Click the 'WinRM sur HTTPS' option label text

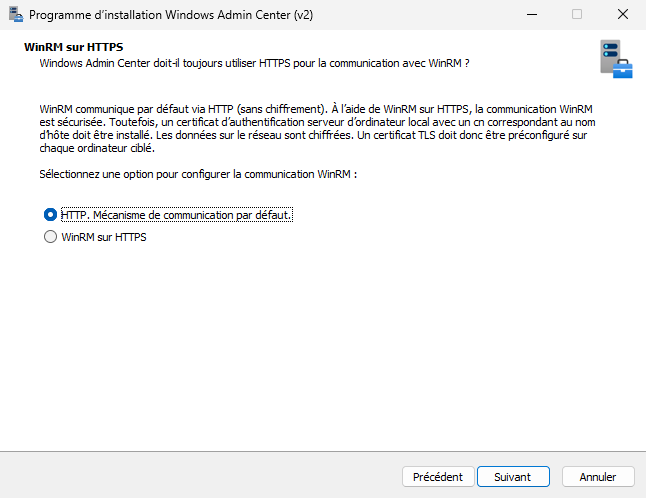coord(104,238)
